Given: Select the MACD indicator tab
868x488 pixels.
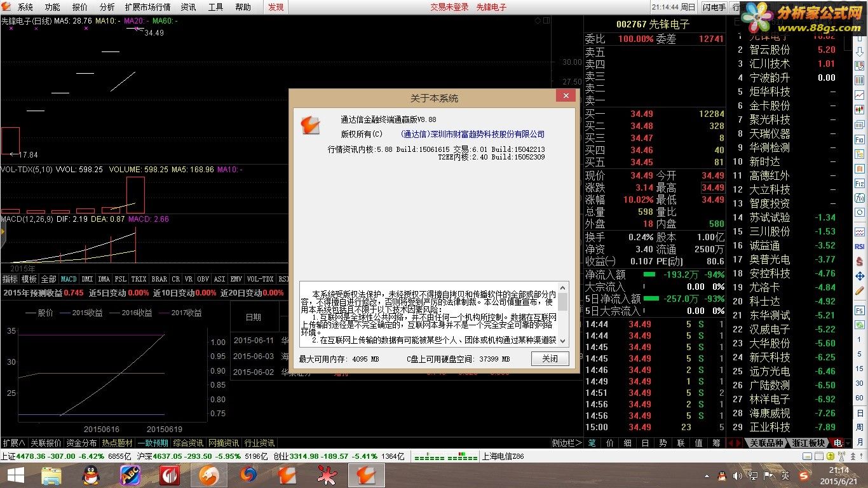Looking at the screenshot, I should click(x=69, y=279).
